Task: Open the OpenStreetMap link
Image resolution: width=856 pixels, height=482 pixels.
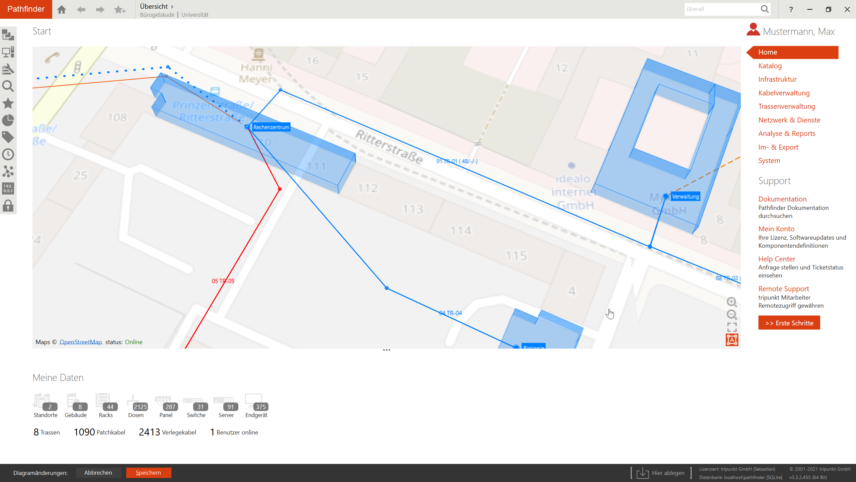Action: coord(81,342)
